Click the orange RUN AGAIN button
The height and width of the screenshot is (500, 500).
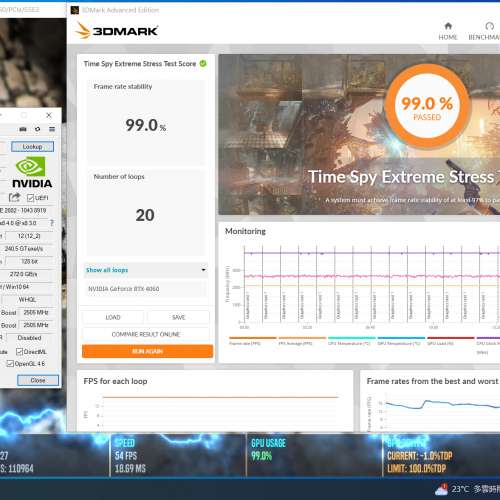click(x=147, y=351)
